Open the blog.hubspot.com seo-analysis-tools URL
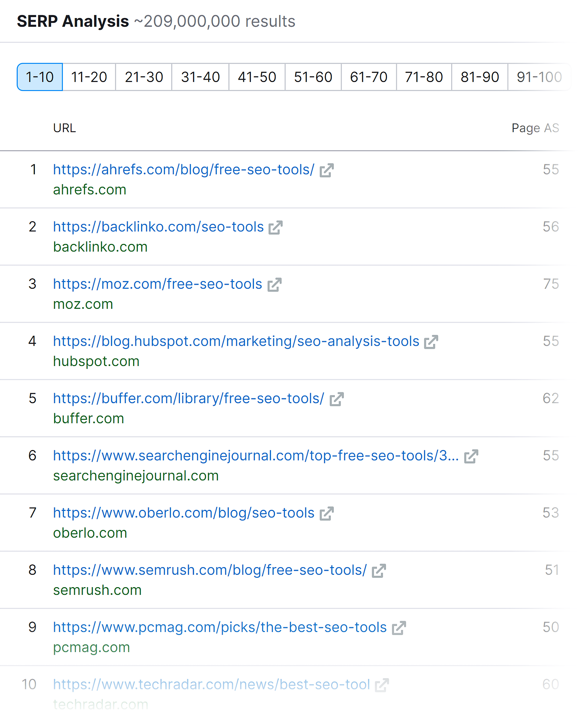 click(x=236, y=341)
